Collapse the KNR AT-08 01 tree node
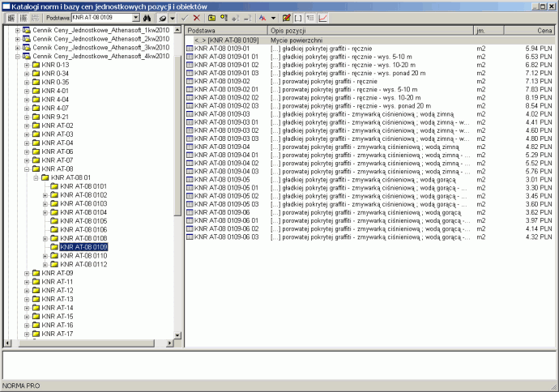Image resolution: width=559 pixels, height=392 pixels. coord(36,178)
